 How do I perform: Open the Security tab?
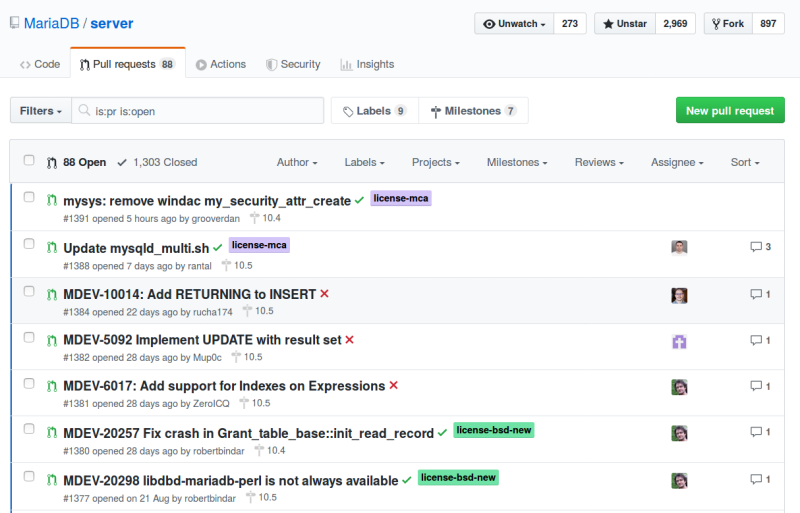point(293,64)
